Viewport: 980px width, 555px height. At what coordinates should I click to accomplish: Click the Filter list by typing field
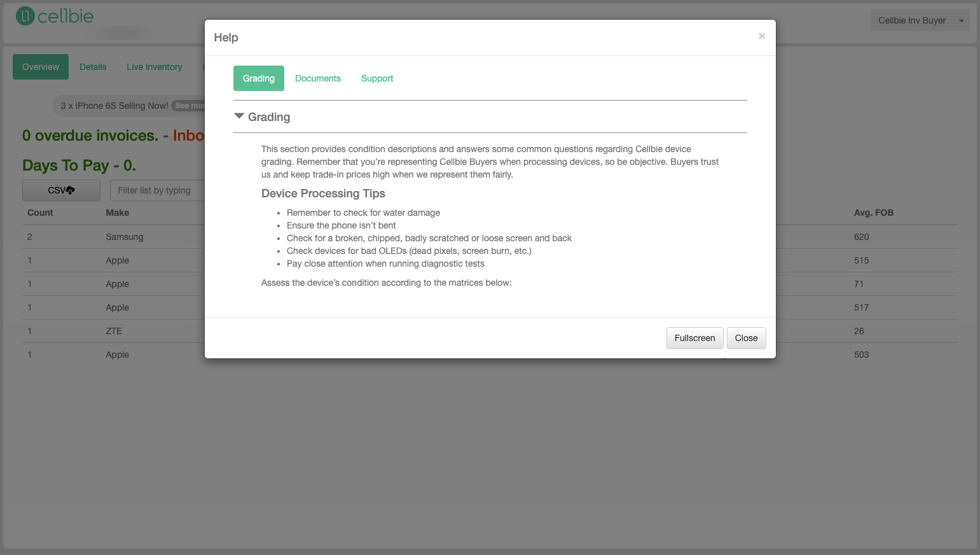click(158, 190)
